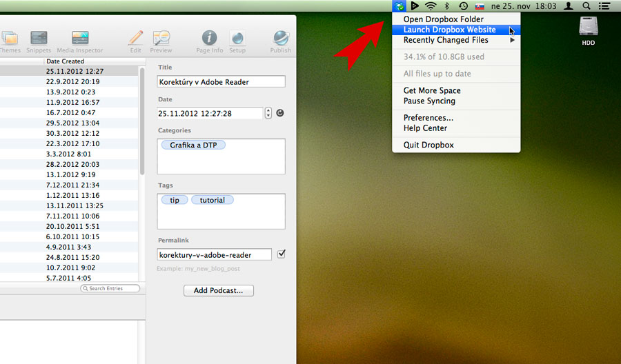Select entry dated 25.11.2012 12:27

(x=69, y=71)
